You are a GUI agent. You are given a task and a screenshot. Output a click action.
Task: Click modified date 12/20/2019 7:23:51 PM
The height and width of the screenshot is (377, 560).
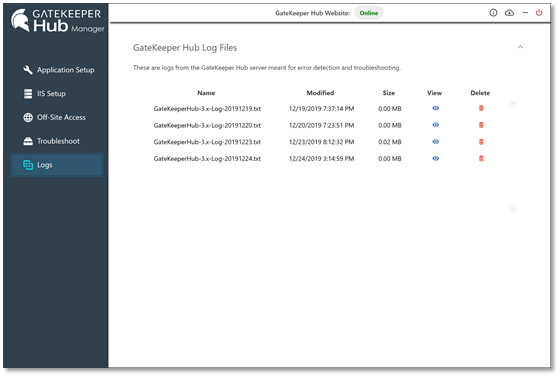click(x=321, y=125)
